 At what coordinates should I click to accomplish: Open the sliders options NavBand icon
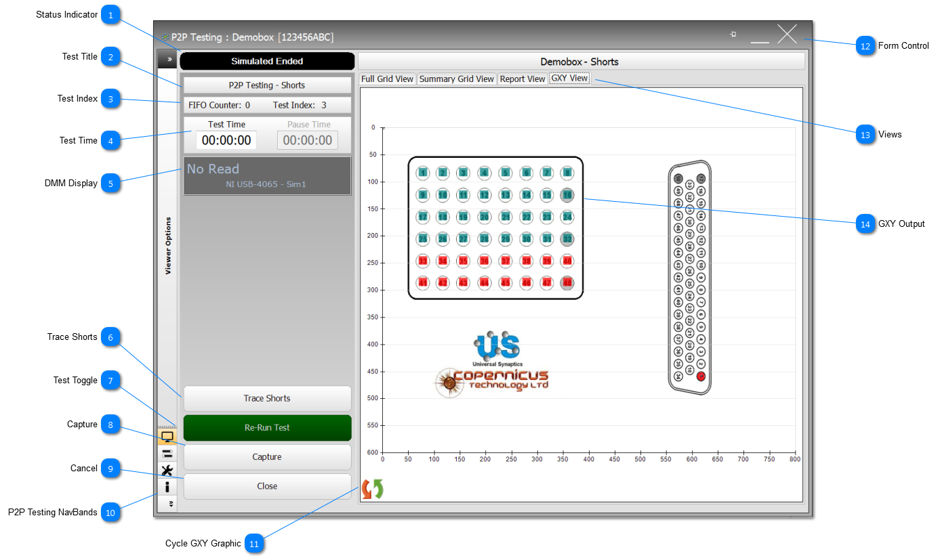point(167,453)
